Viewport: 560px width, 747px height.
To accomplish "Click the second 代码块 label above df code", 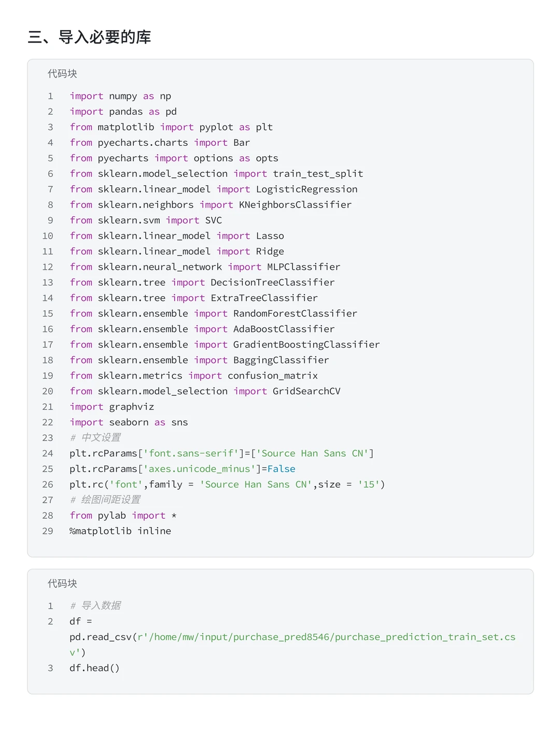I will tap(62, 584).
